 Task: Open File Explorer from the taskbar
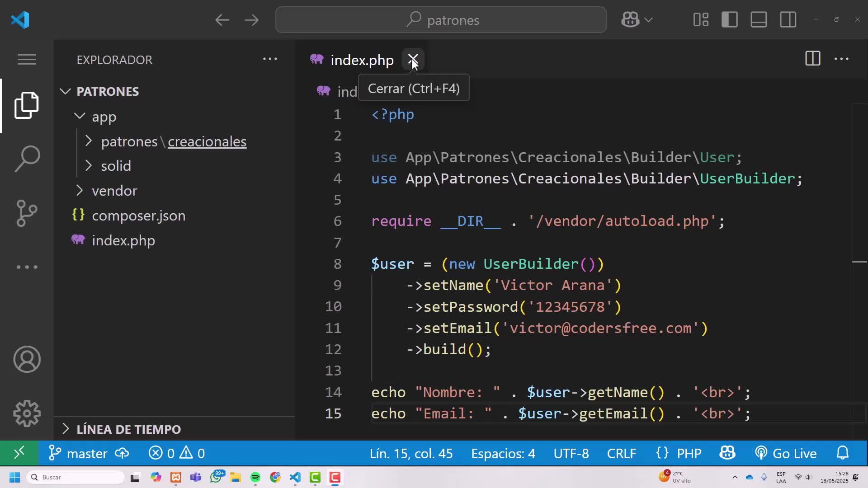[235, 477]
